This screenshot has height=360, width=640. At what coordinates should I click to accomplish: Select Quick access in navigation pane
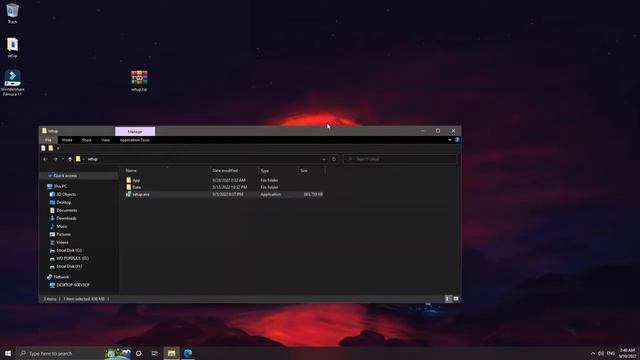[x=65, y=176]
